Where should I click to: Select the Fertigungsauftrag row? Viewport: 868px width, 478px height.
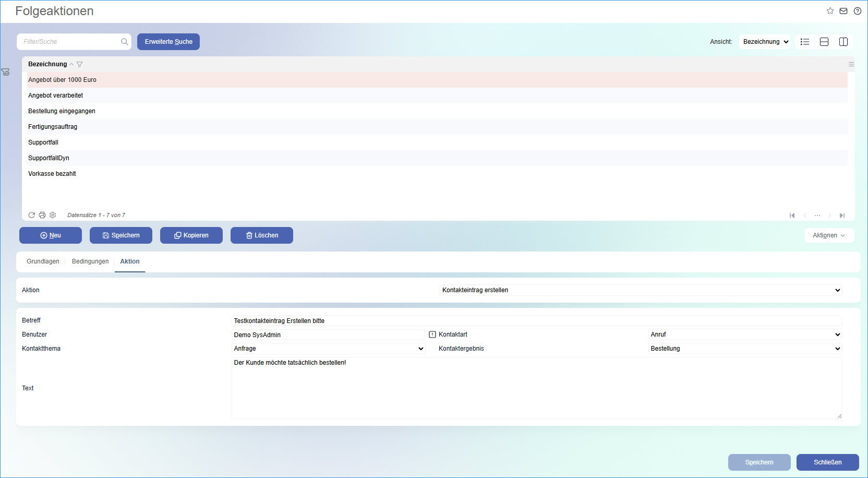pyautogui.click(x=53, y=127)
